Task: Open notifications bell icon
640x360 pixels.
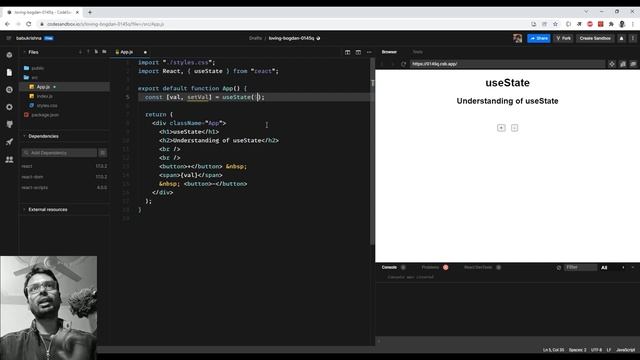Action: (x=621, y=38)
